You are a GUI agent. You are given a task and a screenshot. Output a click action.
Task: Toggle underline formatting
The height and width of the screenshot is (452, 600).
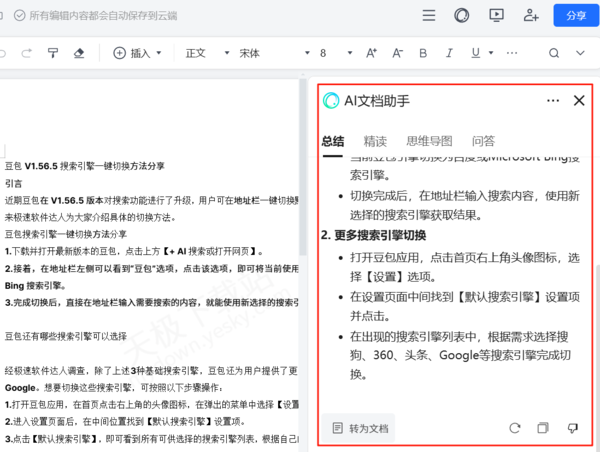[x=475, y=53]
